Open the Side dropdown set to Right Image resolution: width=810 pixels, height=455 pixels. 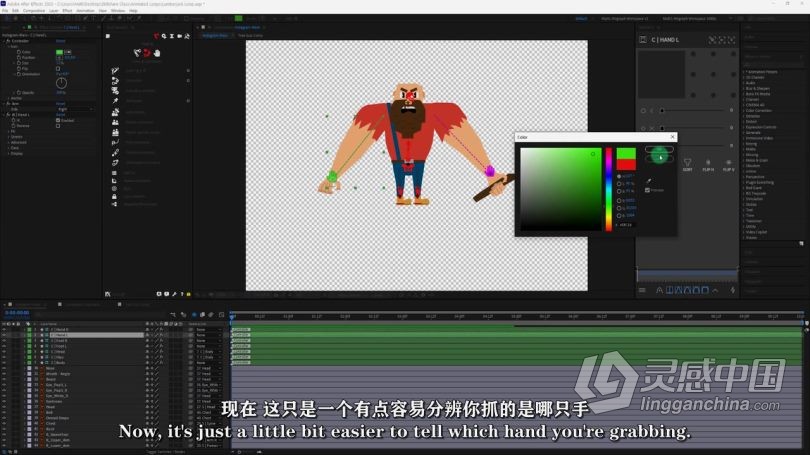[x=74, y=109]
